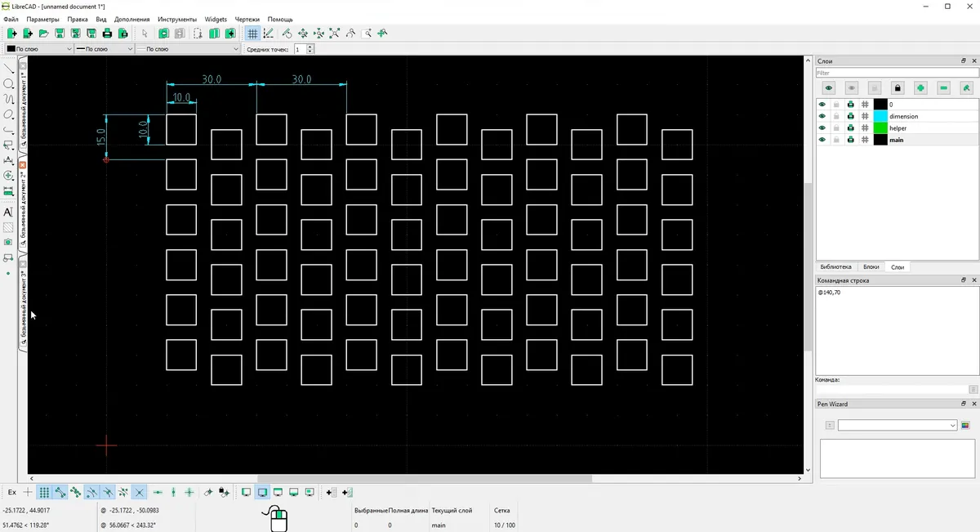Image resolution: width=980 pixels, height=532 pixels.
Task: Expand the line width 'По слою' dropdown
Action: [x=103, y=49]
